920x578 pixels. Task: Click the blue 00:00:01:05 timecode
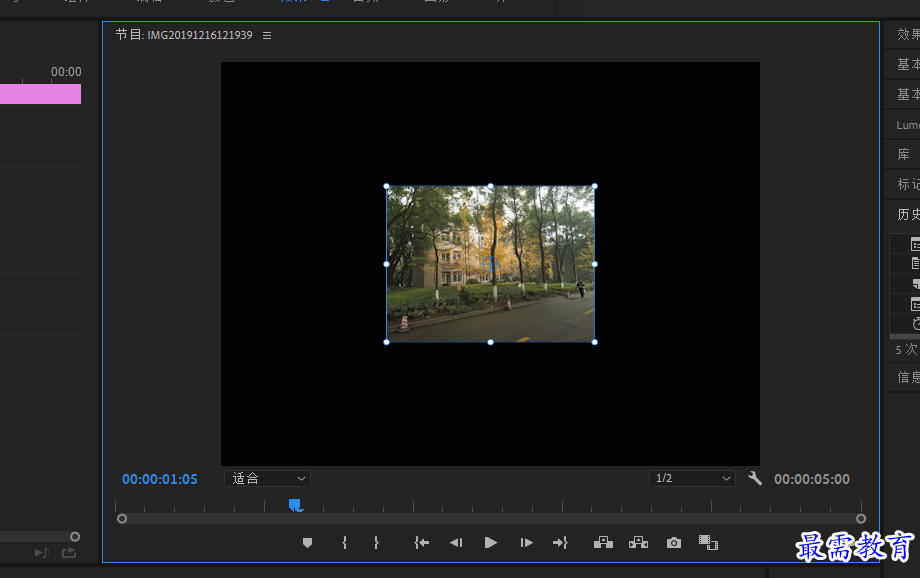coord(160,479)
